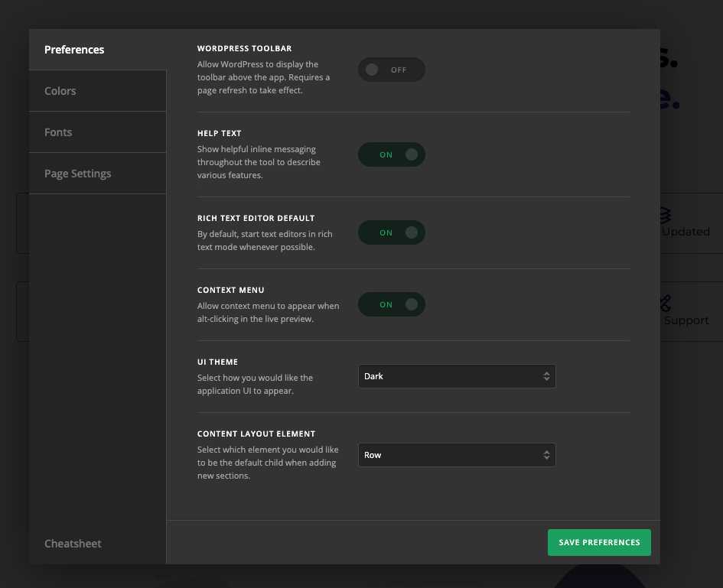
Task: Click the stacked-layers icon above Updated
Action: pos(666,214)
